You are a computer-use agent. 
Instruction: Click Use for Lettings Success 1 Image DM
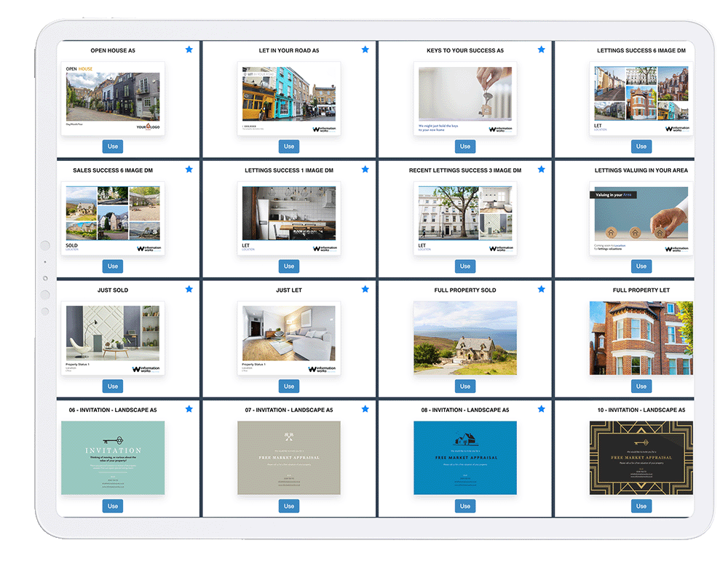click(289, 266)
